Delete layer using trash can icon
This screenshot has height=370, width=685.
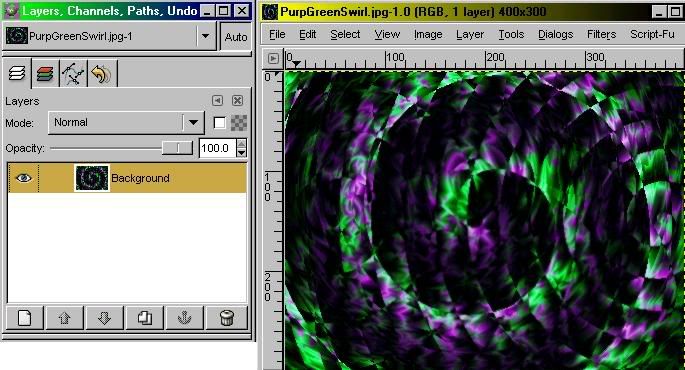point(227,318)
